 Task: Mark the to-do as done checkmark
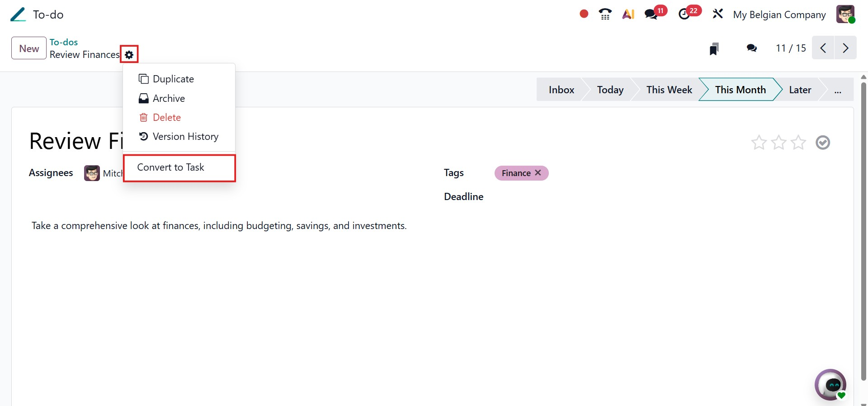coord(823,143)
